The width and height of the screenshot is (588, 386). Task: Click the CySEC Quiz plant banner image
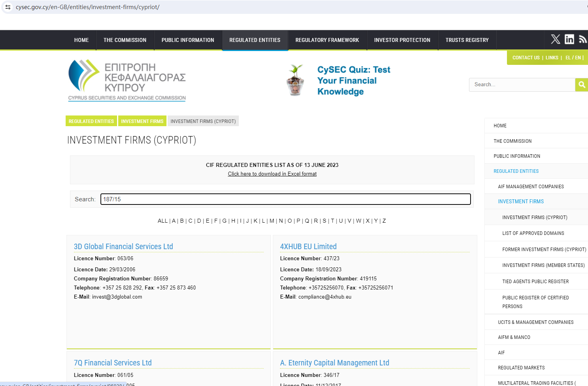[x=295, y=80]
